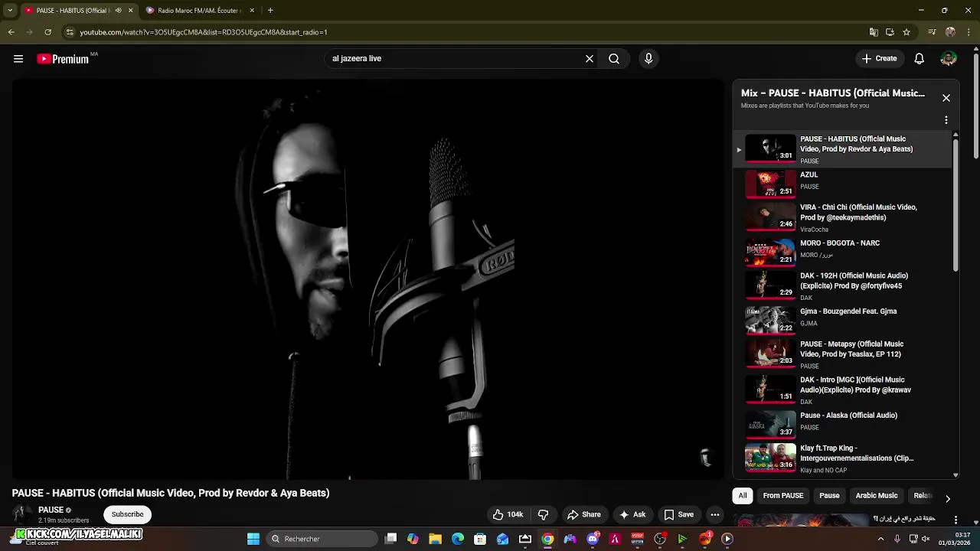Click the Create button
The height and width of the screenshot is (551, 980).
[x=879, y=59]
